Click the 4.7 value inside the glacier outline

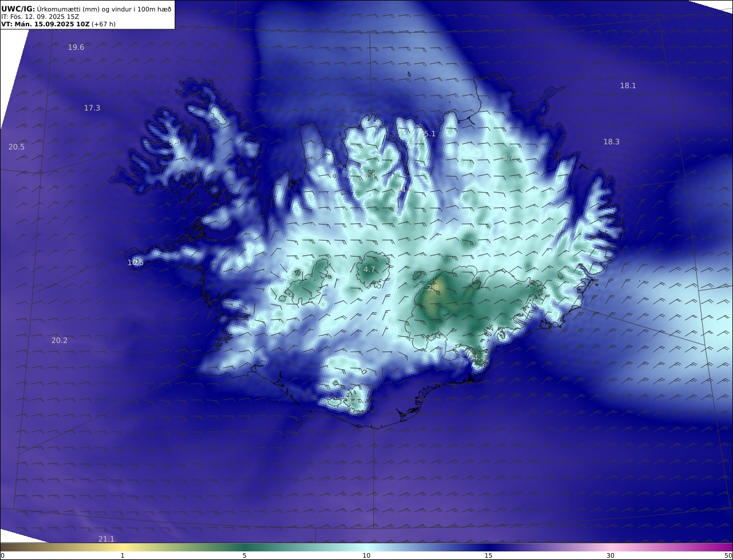369,269
